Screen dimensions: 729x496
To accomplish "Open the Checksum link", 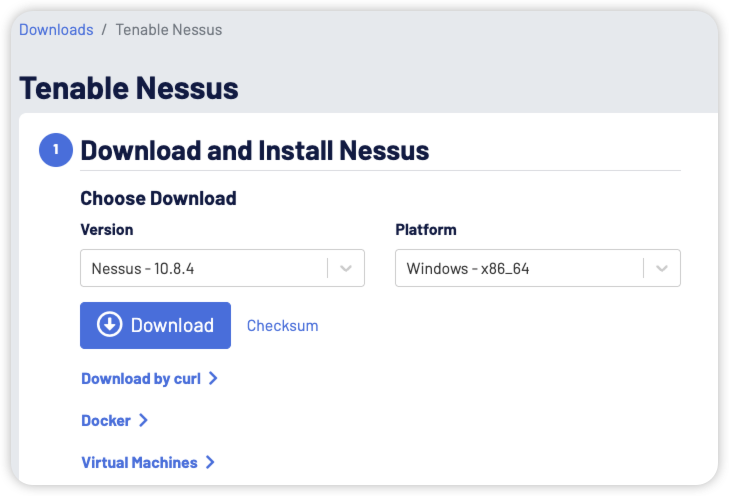I will pos(282,326).
